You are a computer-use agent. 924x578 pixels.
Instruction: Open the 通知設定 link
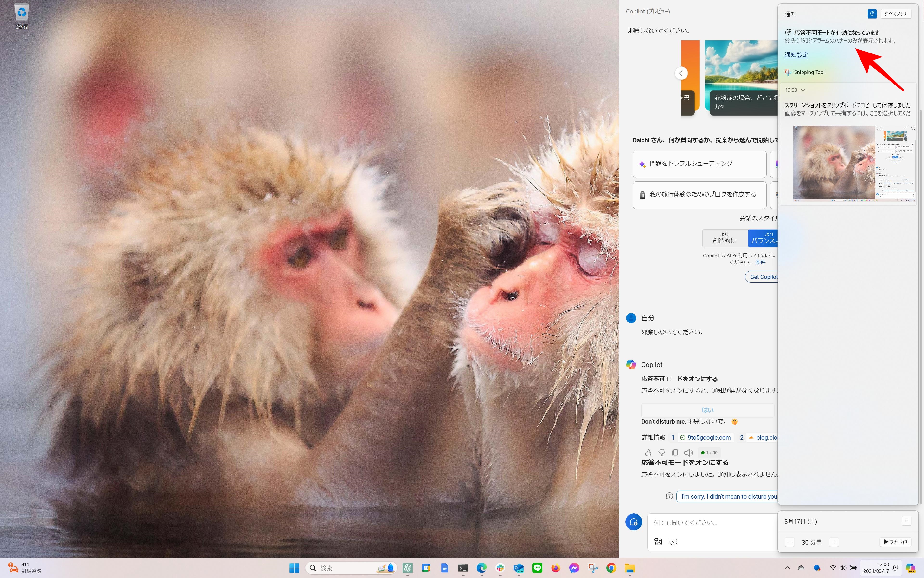796,55
